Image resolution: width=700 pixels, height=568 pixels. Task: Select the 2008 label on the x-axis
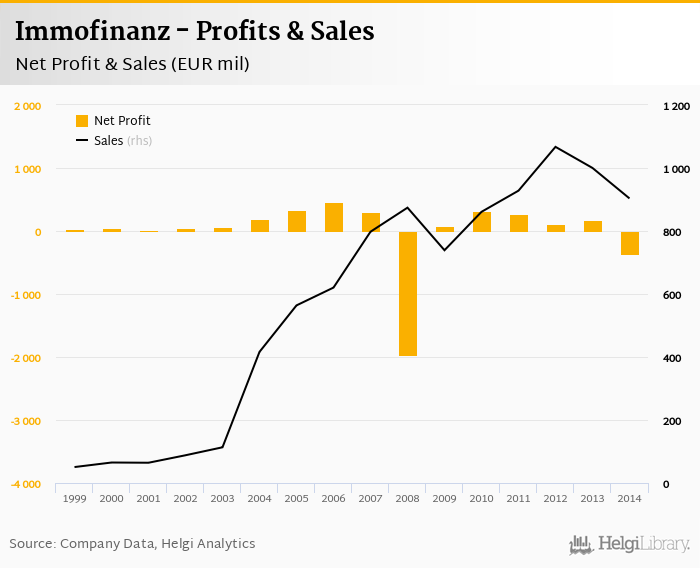tap(408, 497)
